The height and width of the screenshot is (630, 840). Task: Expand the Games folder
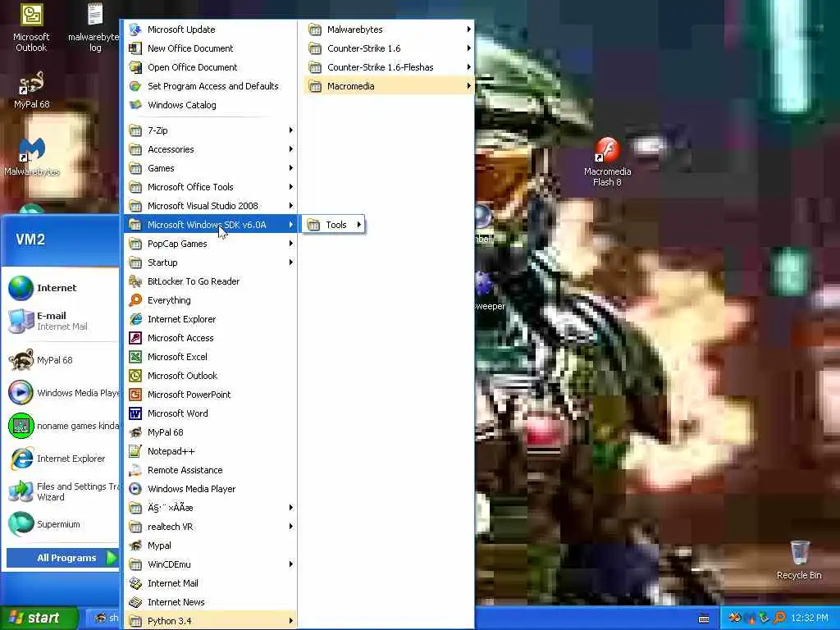pos(211,167)
